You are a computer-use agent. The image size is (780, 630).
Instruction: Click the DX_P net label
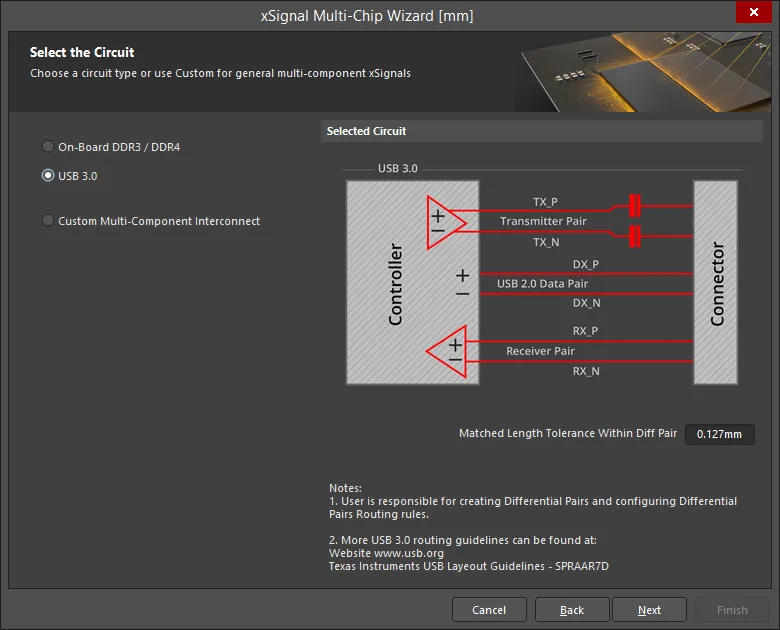(585, 264)
